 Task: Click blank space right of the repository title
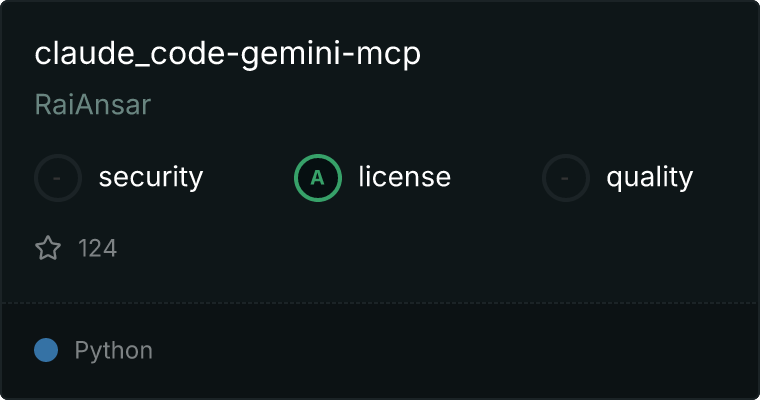582,53
